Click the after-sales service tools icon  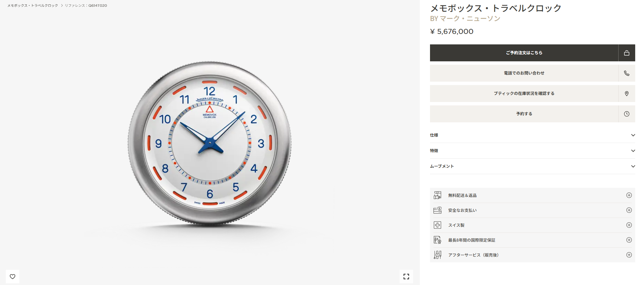pos(437,255)
